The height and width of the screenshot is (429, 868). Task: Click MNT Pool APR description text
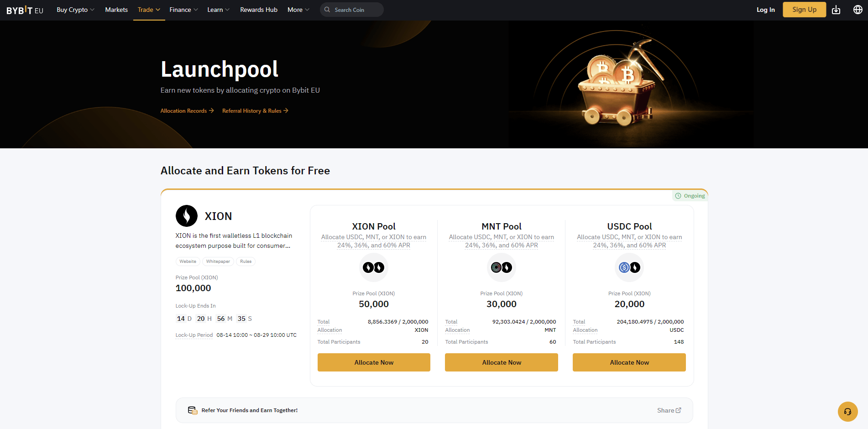[502, 241]
